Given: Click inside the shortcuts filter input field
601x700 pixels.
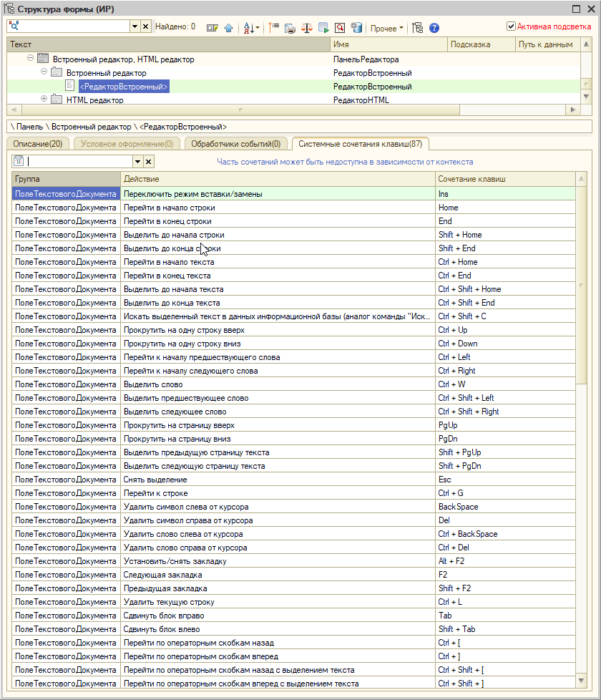Looking at the screenshot, I should pyautogui.click(x=79, y=162).
